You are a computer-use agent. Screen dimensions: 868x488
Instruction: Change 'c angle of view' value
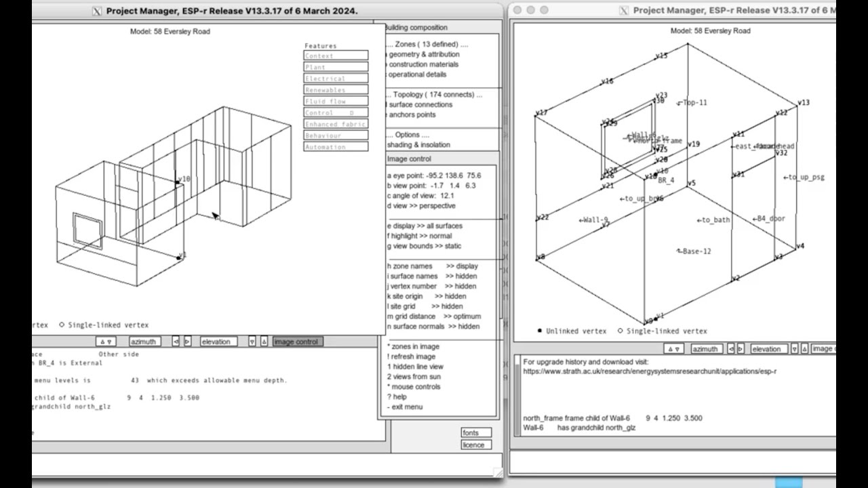coord(420,196)
